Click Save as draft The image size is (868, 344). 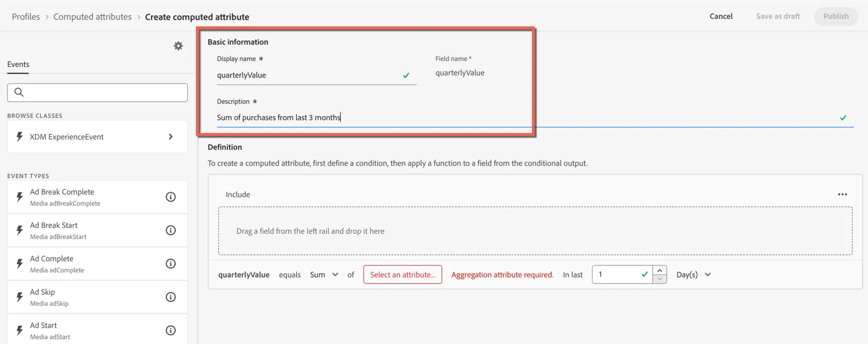[778, 16]
